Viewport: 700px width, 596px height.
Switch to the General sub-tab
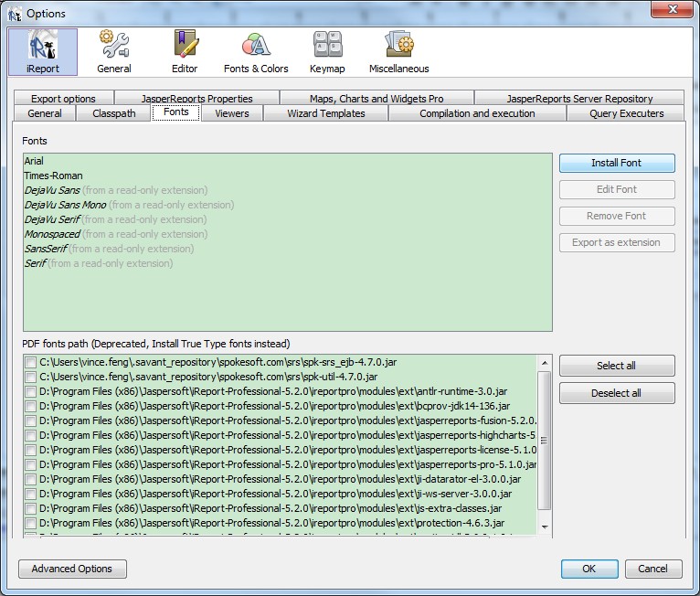click(x=45, y=113)
